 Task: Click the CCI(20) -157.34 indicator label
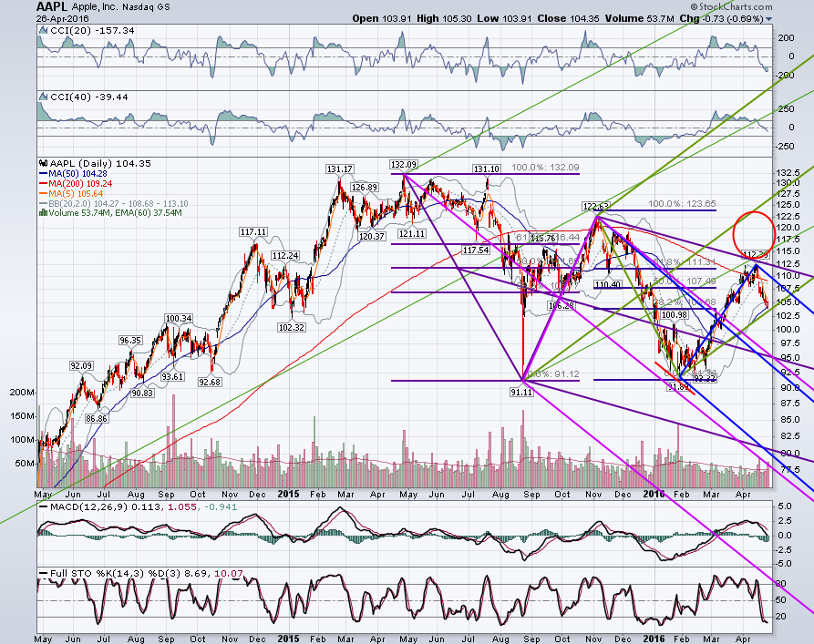[x=92, y=31]
